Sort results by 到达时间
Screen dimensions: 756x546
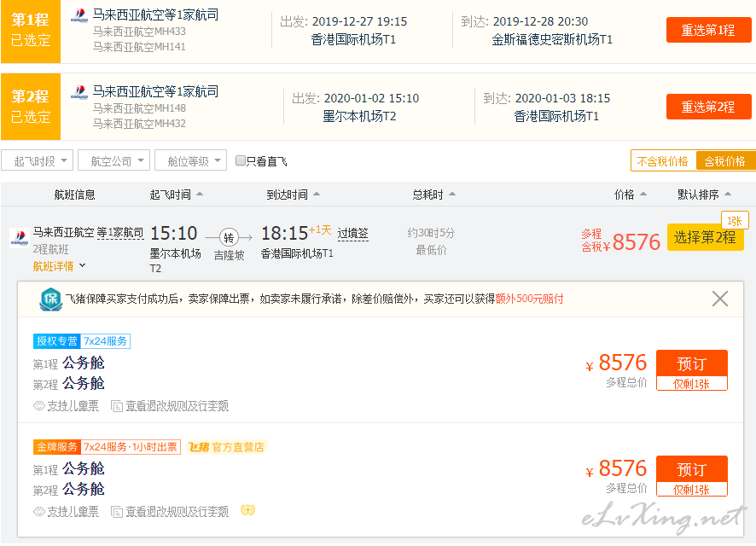tap(293, 195)
